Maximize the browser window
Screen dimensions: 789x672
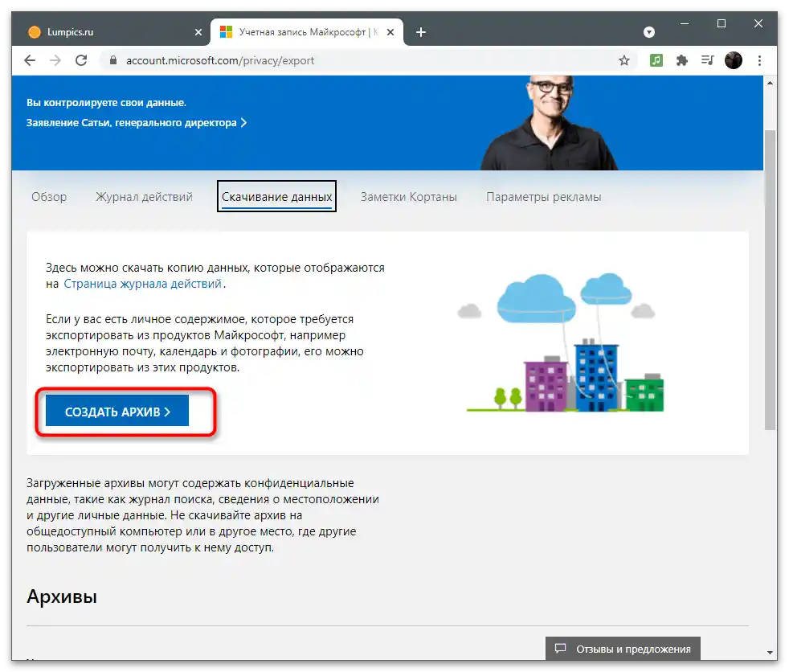point(721,23)
